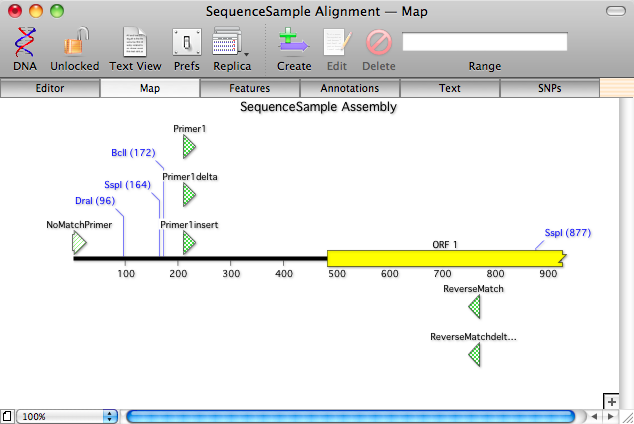Screen dimensions: 634x424
Task: Click the DNA toolbar icon
Action: point(25,43)
